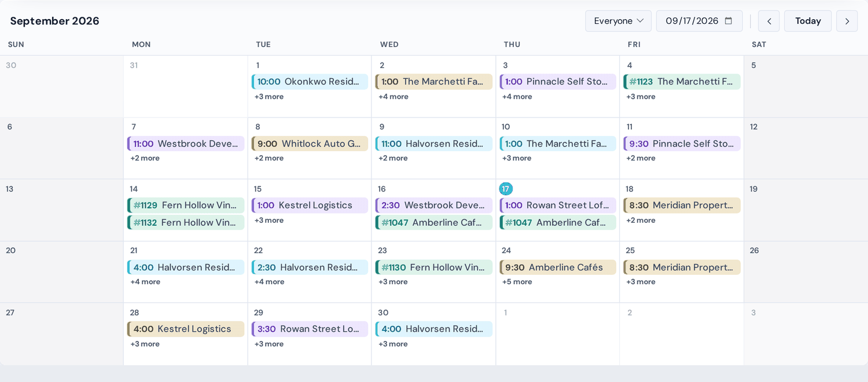Open 8:30 Meridian Property event September 25
Viewport: 868px width, 382px height.
(682, 267)
